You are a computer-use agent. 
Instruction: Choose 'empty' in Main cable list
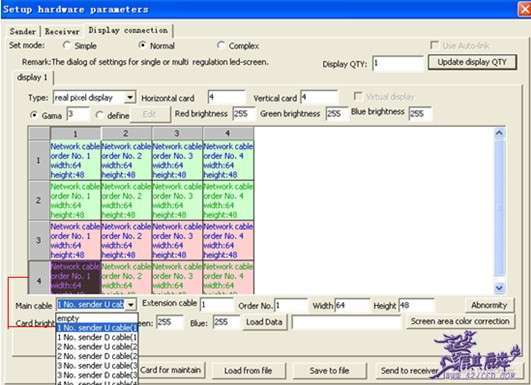pos(97,318)
